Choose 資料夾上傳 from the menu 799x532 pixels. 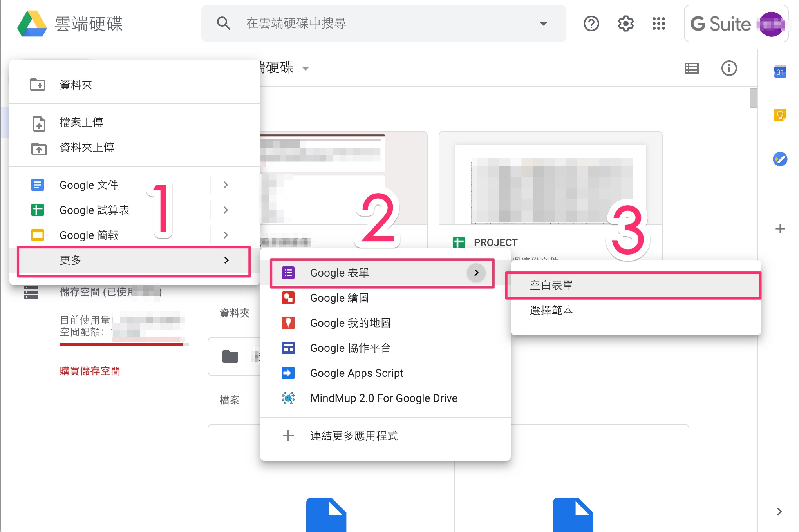coord(135,148)
